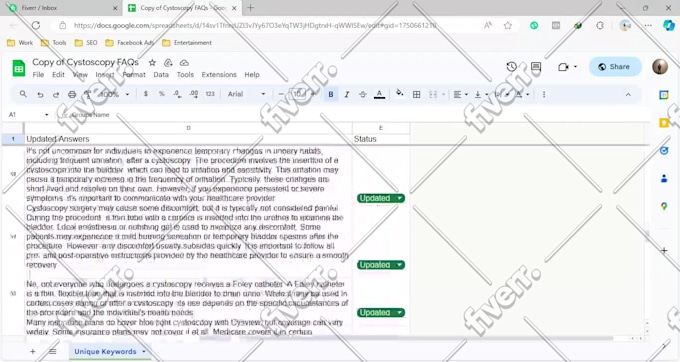This screenshot has width=680, height=362.
Task: Expand Unique Keywords tab menu arrow
Action: click(144, 352)
